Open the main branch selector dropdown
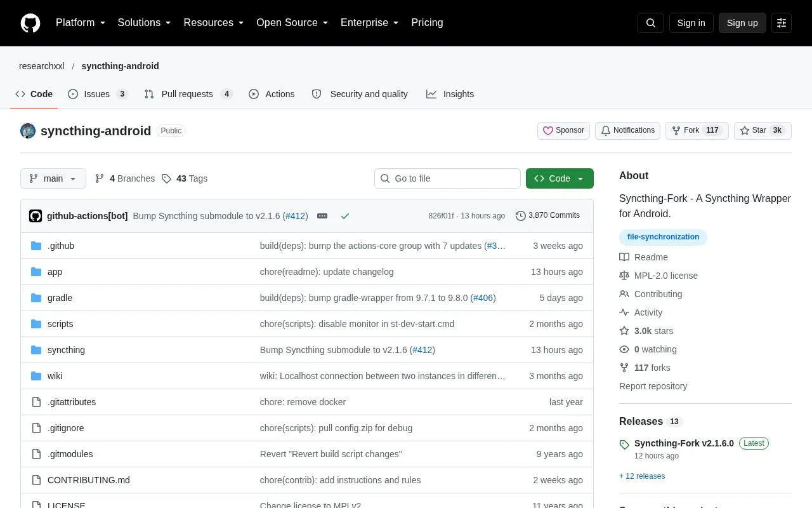 click(53, 178)
